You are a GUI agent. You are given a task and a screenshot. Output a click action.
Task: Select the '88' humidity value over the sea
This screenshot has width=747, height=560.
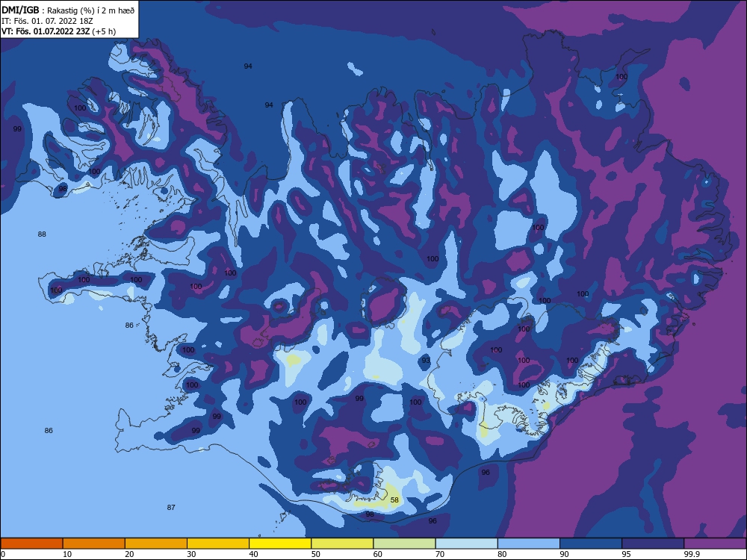pyautogui.click(x=42, y=234)
